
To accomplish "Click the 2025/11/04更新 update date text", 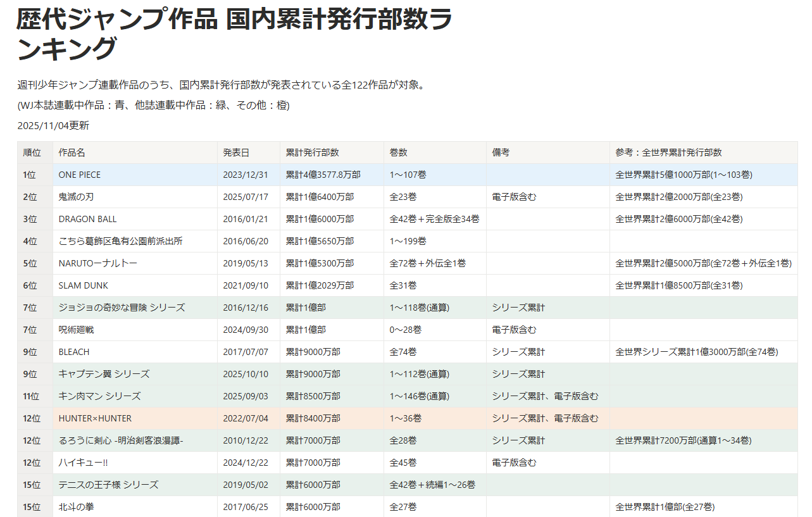I will click(53, 125).
